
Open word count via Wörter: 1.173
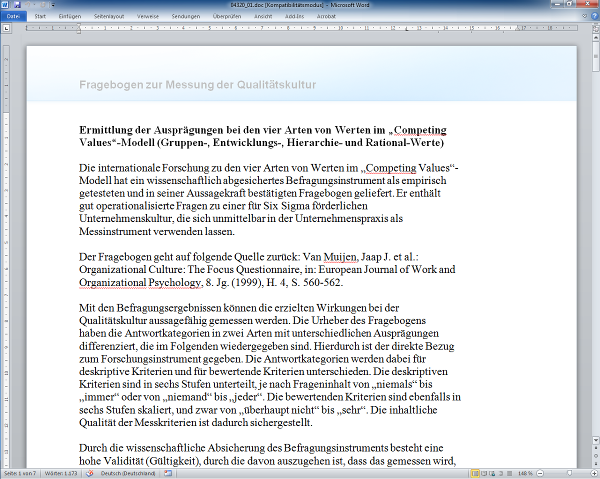(63, 473)
